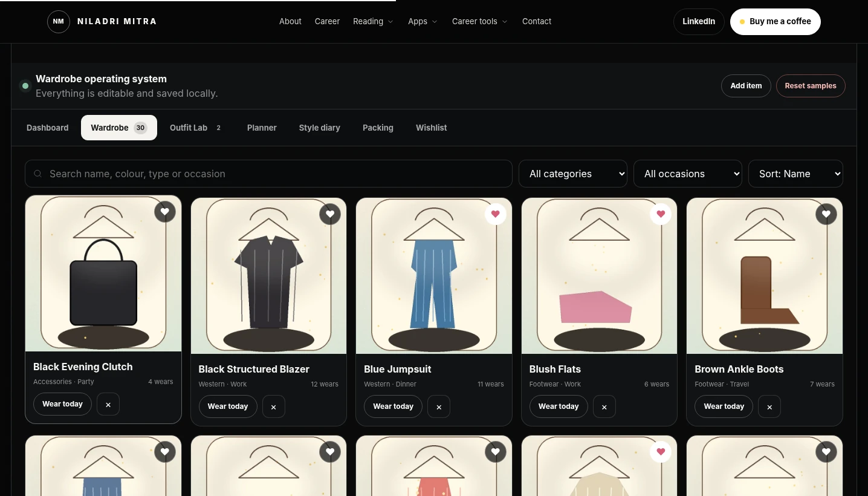Viewport: 868px width, 496px height.
Task: Click the green status dot indicator
Action: pos(25,86)
